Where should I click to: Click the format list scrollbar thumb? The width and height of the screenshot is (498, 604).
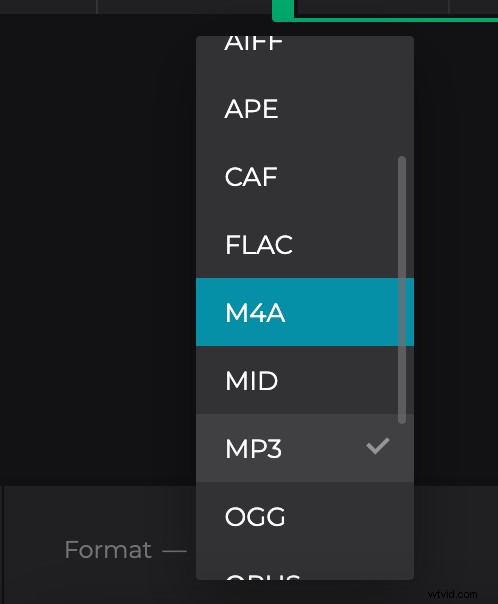(402, 290)
